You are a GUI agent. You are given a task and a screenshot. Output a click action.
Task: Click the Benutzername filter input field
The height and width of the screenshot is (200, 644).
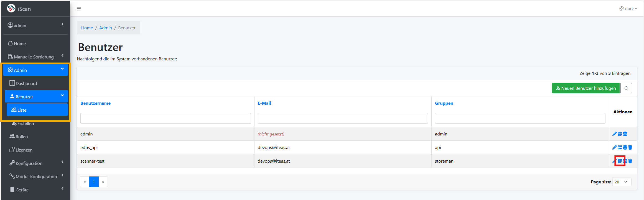[x=166, y=118]
